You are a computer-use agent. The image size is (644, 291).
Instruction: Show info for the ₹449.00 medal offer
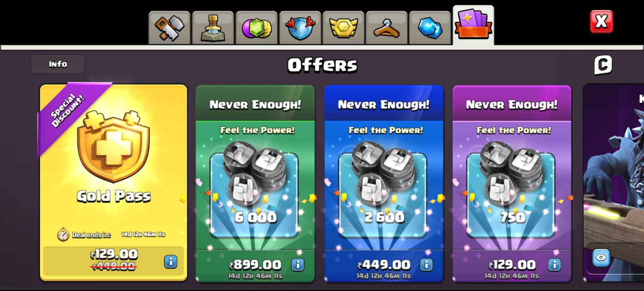[x=426, y=265]
